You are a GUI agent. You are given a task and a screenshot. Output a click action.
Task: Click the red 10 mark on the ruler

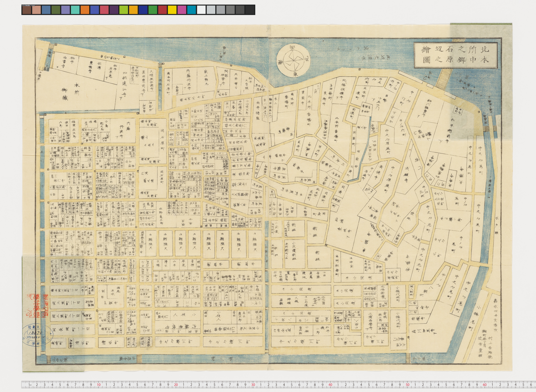point(99,385)
